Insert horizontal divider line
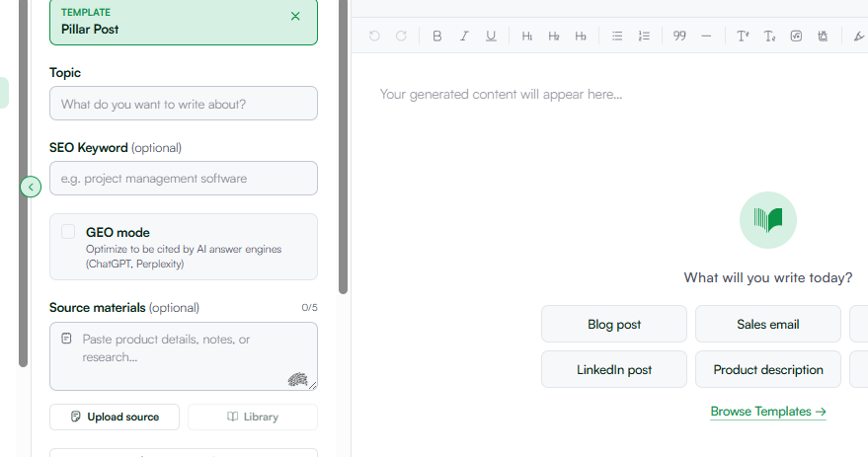The image size is (868, 457). (x=706, y=36)
